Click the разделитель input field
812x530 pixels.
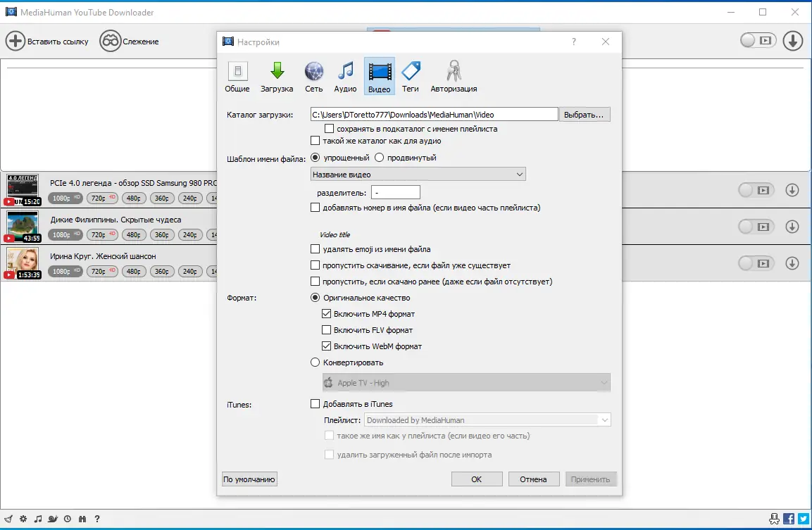[x=396, y=193]
